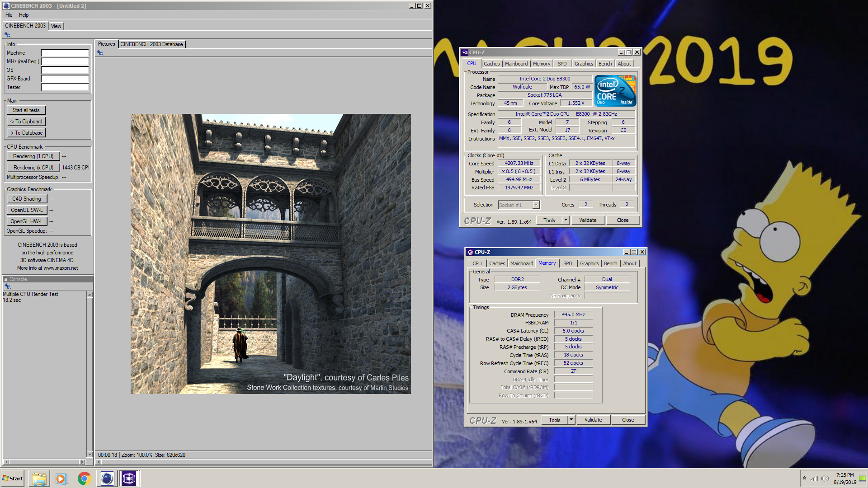The image size is (868, 488).
Task: Open File Explorer from the taskbar
Action: [39, 479]
